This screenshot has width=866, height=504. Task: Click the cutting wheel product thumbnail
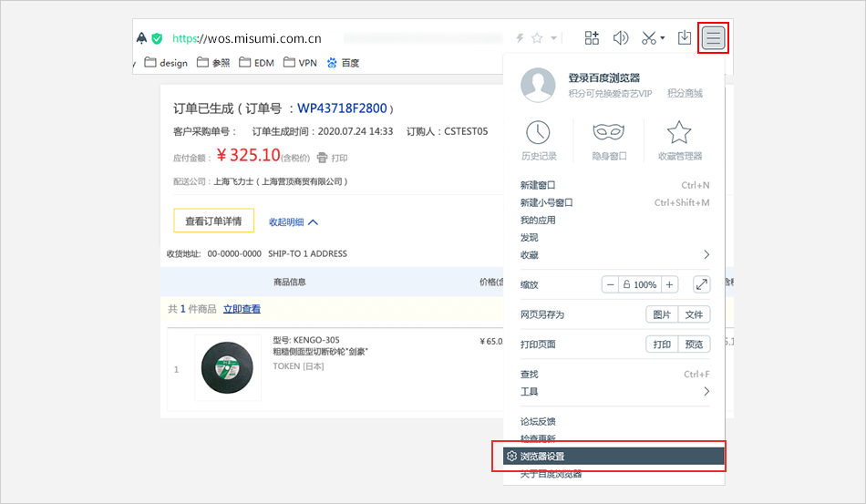[x=228, y=368]
